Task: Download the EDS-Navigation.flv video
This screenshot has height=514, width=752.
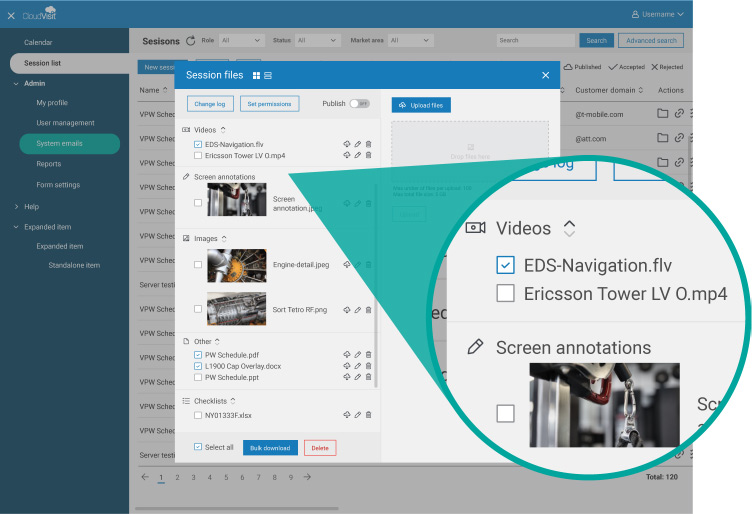Action: pyautogui.click(x=347, y=144)
